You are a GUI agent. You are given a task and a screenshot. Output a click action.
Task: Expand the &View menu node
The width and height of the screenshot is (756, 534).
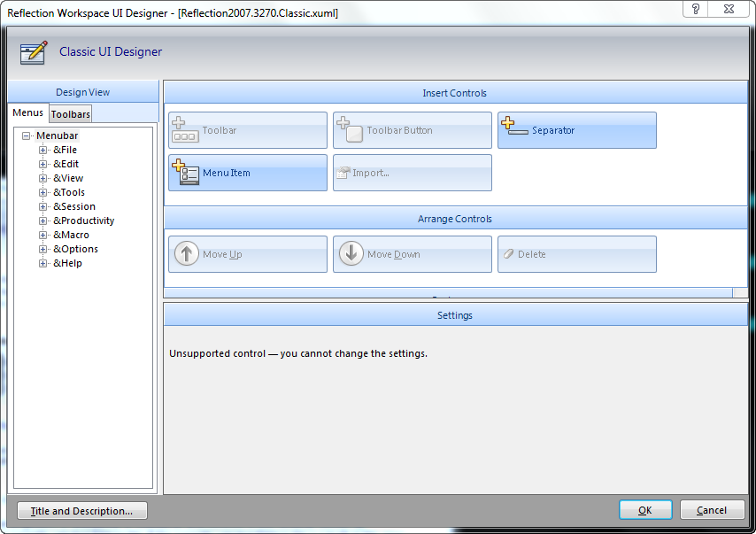tap(42, 179)
